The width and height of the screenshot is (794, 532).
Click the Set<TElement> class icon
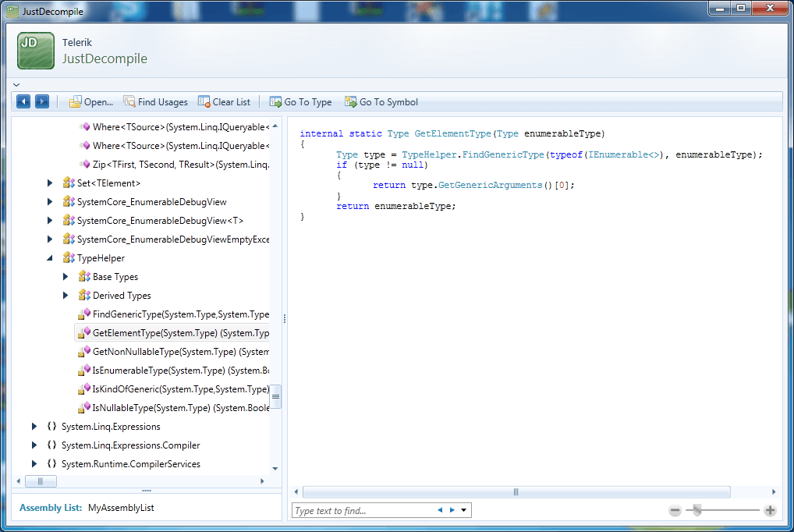click(69, 183)
